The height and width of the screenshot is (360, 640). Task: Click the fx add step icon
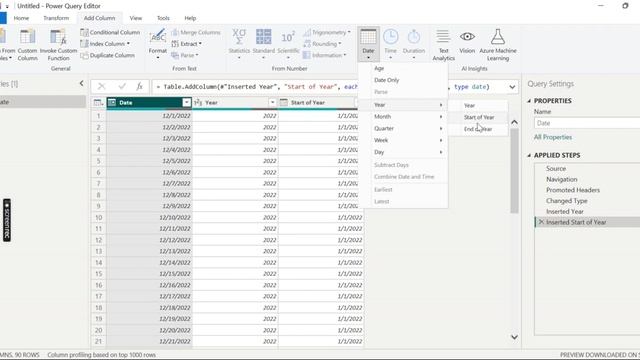[140, 87]
